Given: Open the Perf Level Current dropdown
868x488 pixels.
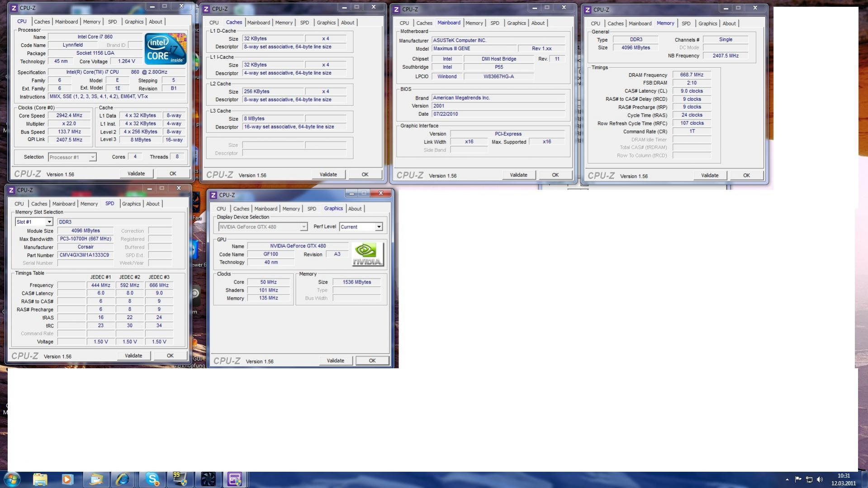Looking at the screenshot, I should pyautogui.click(x=379, y=227).
